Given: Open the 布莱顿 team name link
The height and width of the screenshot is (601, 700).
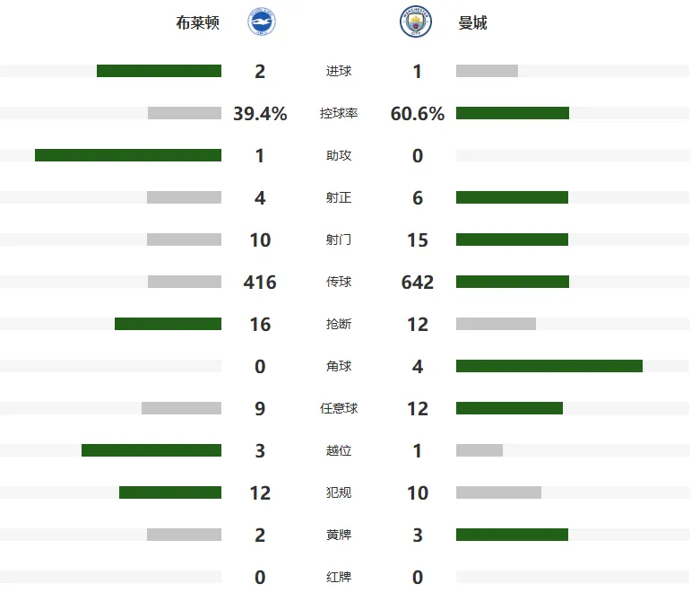Looking at the screenshot, I should click(197, 22).
